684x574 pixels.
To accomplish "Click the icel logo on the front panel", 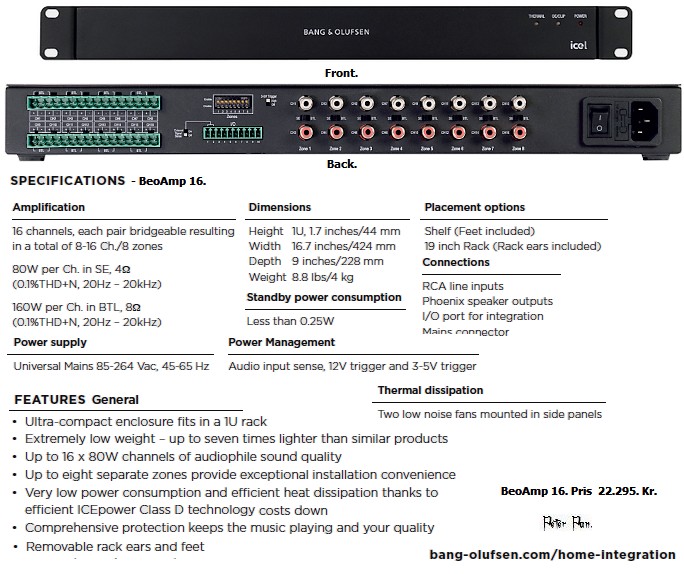I will [578, 45].
